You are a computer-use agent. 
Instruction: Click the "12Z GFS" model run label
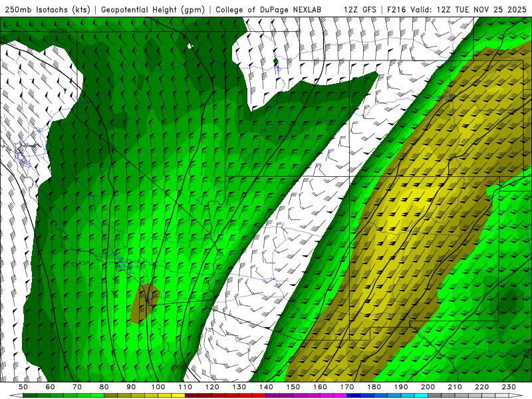[360, 9]
